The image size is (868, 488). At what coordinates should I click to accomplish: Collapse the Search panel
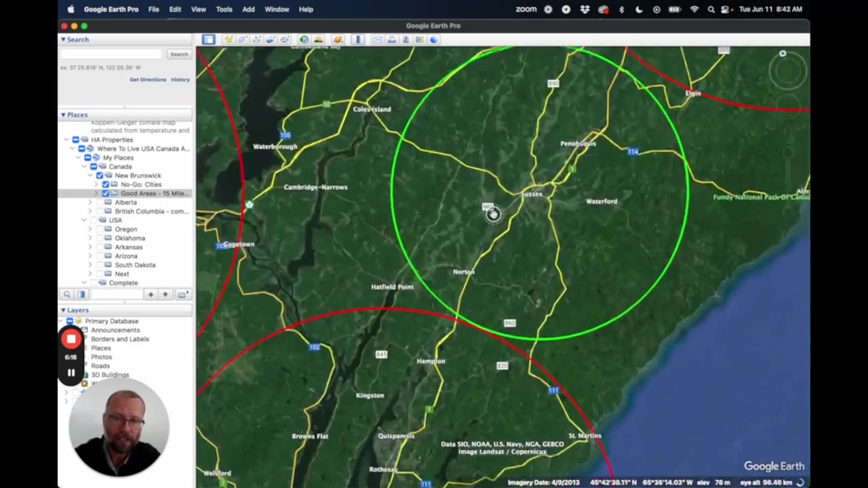(63, 39)
